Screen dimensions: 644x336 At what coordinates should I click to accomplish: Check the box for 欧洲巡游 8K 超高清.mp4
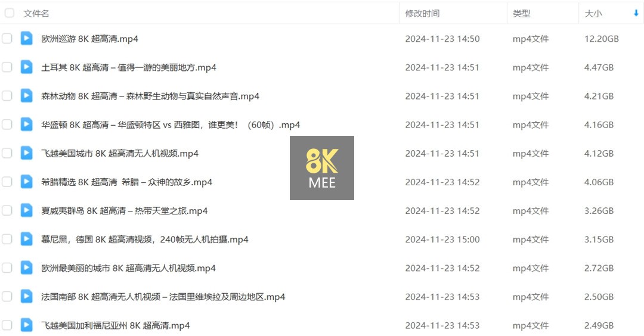click(7, 39)
